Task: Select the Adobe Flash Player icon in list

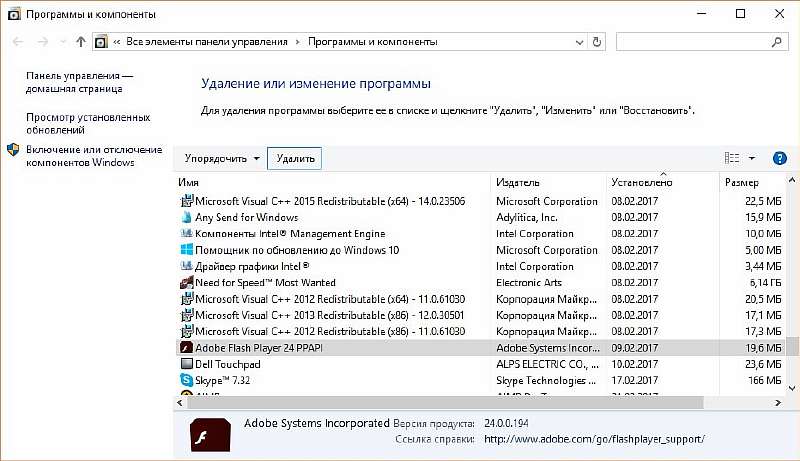Action: (186, 348)
